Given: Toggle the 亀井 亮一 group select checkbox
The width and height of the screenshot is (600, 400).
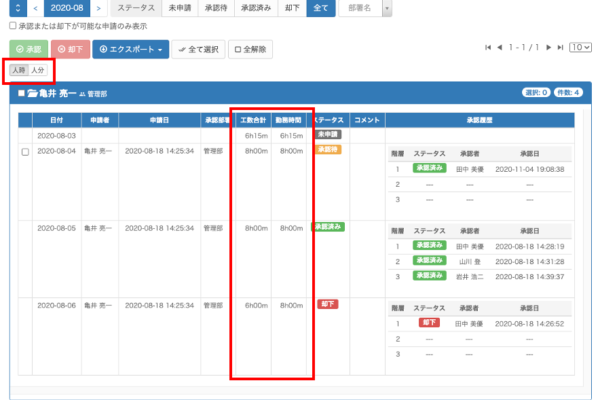Looking at the screenshot, I should pyautogui.click(x=20, y=93).
